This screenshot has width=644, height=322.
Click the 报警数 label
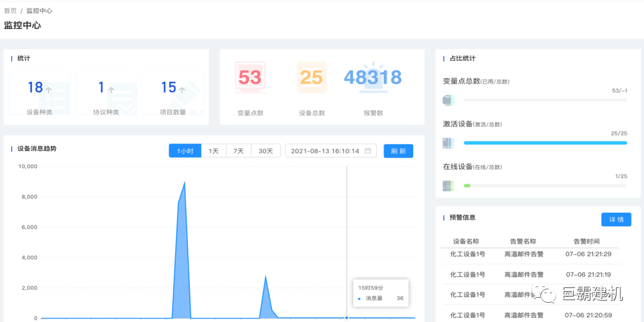coord(373,113)
